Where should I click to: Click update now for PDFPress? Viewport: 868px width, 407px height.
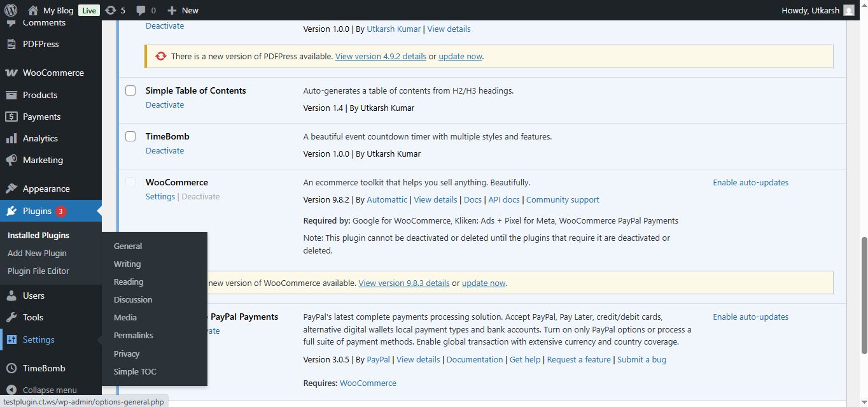pyautogui.click(x=460, y=56)
